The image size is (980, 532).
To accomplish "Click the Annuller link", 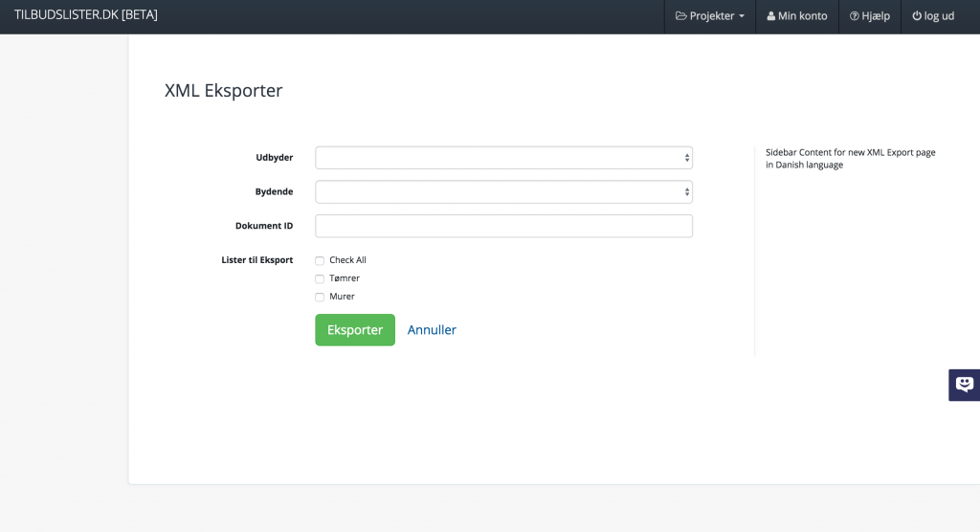I will (x=432, y=329).
